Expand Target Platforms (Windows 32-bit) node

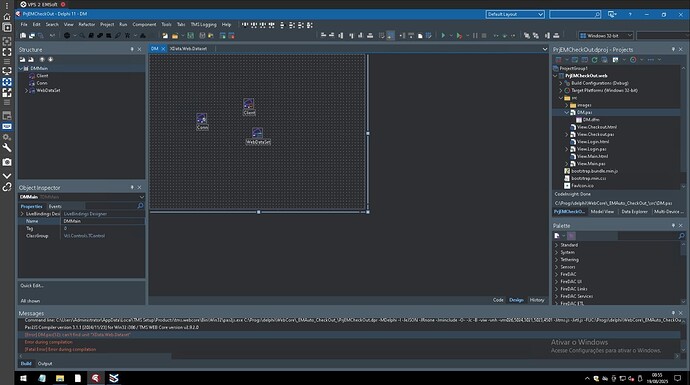click(x=561, y=90)
